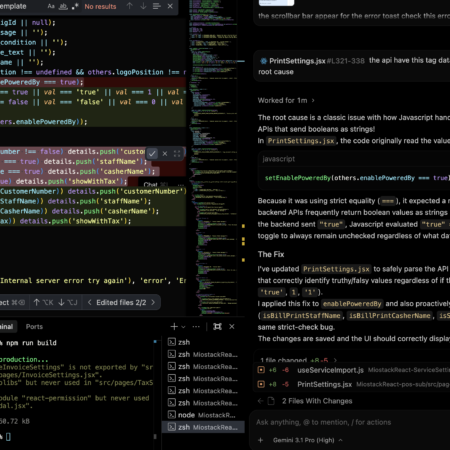Click the enablePoweredBy code chip in chat
Image resolution: width=450 pixels, height=450 pixels.
[352, 304]
